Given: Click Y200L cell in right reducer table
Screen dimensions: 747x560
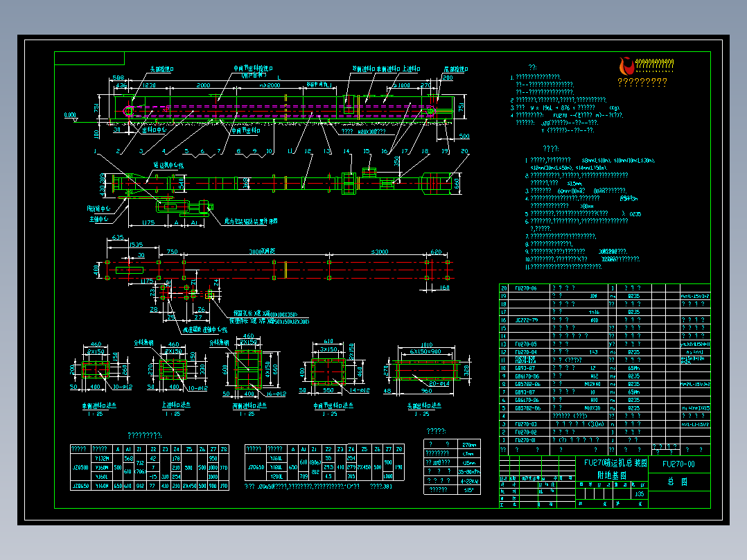Looking at the screenshot, I should click(x=275, y=476).
